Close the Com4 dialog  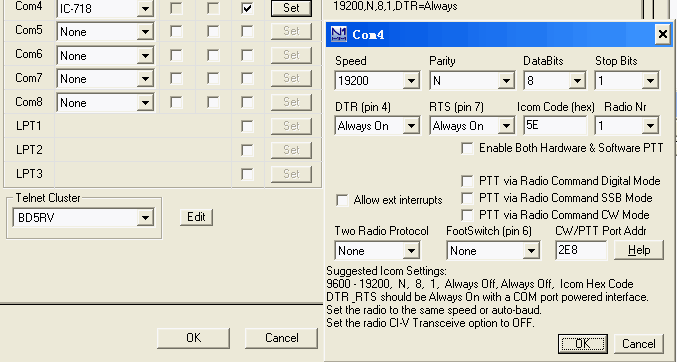click(662, 34)
